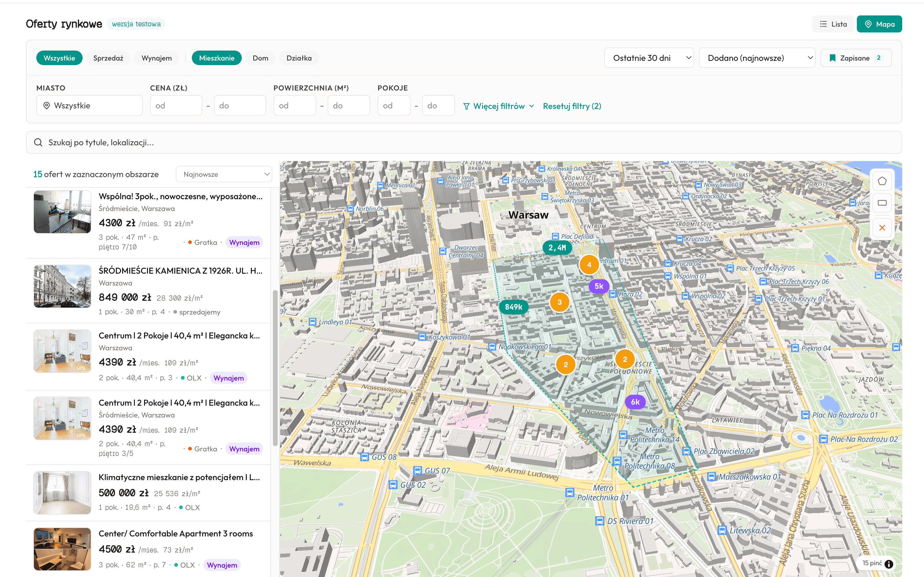This screenshot has height=577, width=924.
Task: Toggle the Działka property type
Action: point(299,58)
